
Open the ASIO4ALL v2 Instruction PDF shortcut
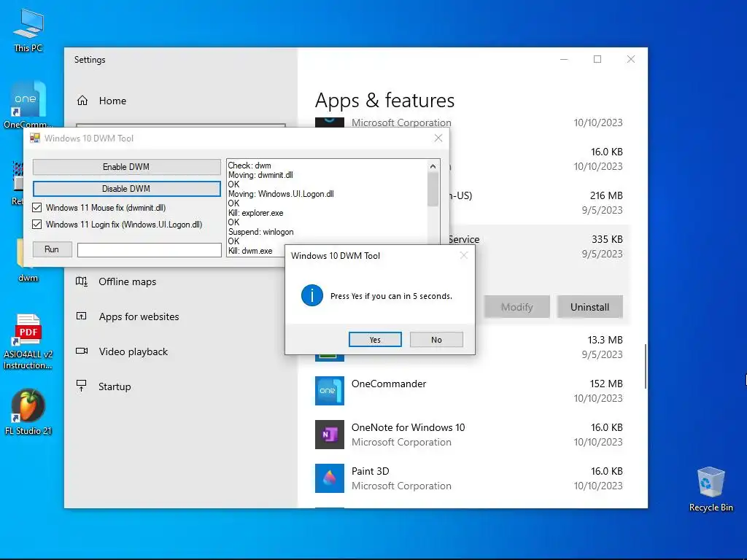click(28, 341)
